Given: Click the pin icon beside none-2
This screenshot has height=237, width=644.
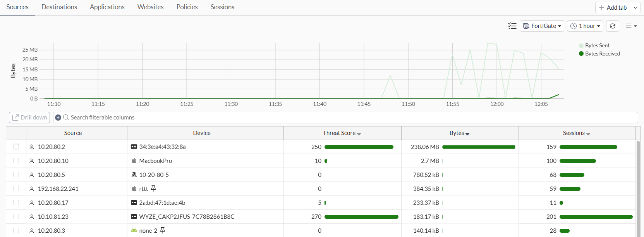Looking at the screenshot, I should point(163,230).
